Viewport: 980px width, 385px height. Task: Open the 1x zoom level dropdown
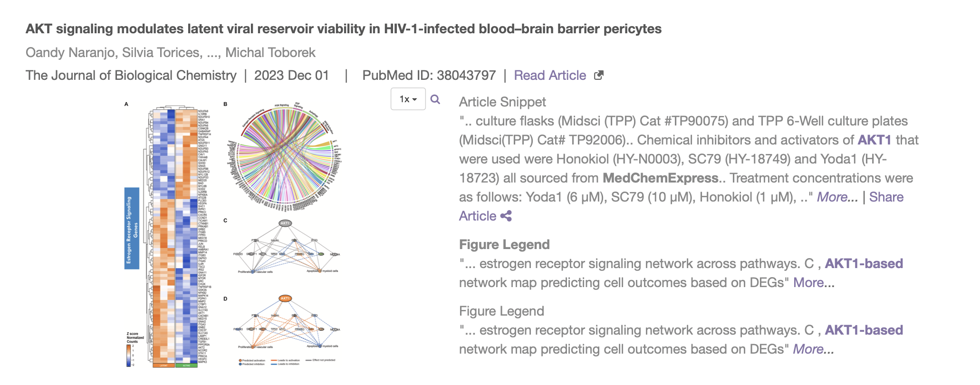point(408,99)
